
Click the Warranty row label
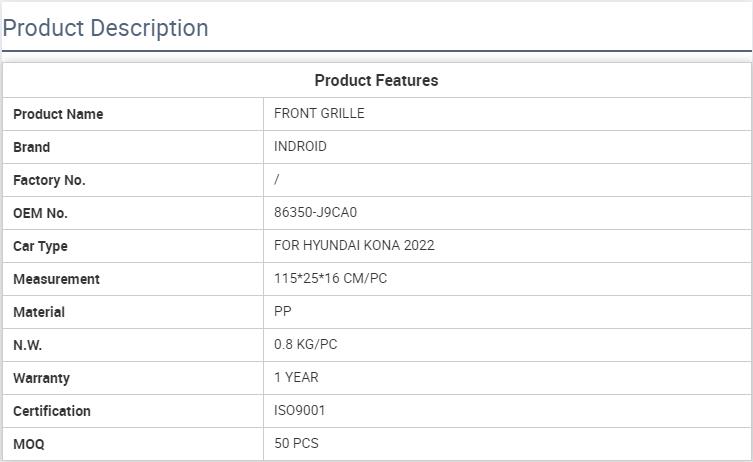tap(41, 378)
